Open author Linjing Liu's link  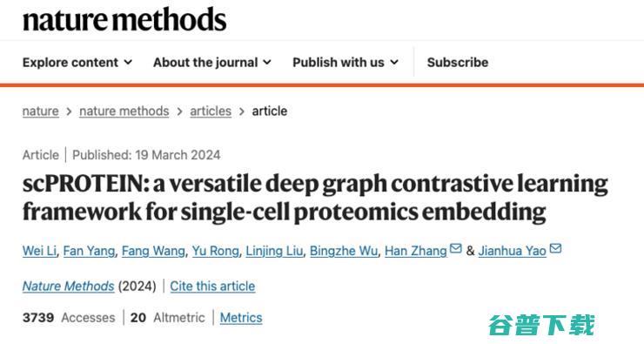point(274,251)
